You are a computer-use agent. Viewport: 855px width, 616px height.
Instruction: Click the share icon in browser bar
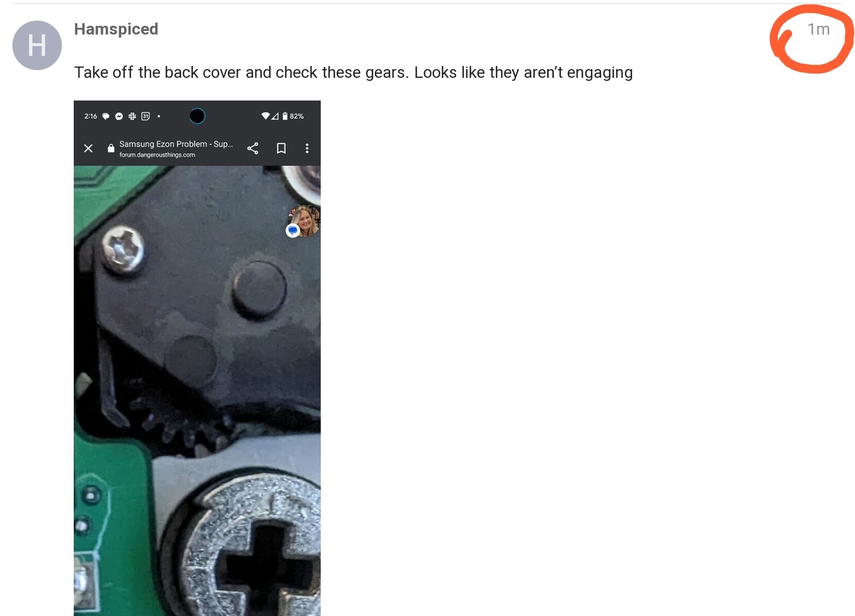253,148
